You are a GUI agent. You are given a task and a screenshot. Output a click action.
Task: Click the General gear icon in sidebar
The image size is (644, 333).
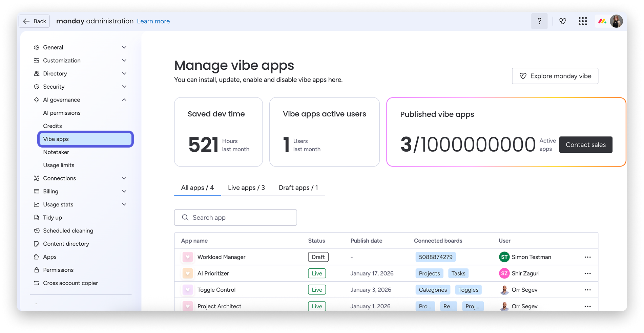pyautogui.click(x=37, y=47)
